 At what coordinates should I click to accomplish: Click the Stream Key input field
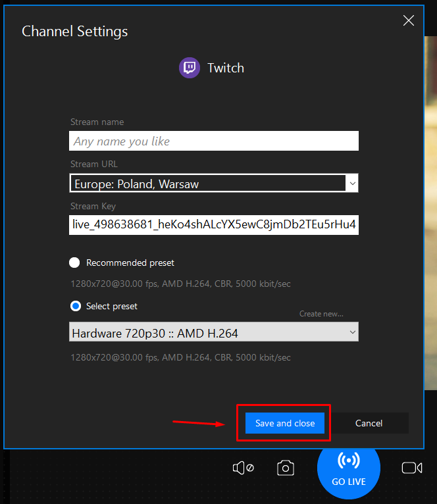[x=214, y=224]
